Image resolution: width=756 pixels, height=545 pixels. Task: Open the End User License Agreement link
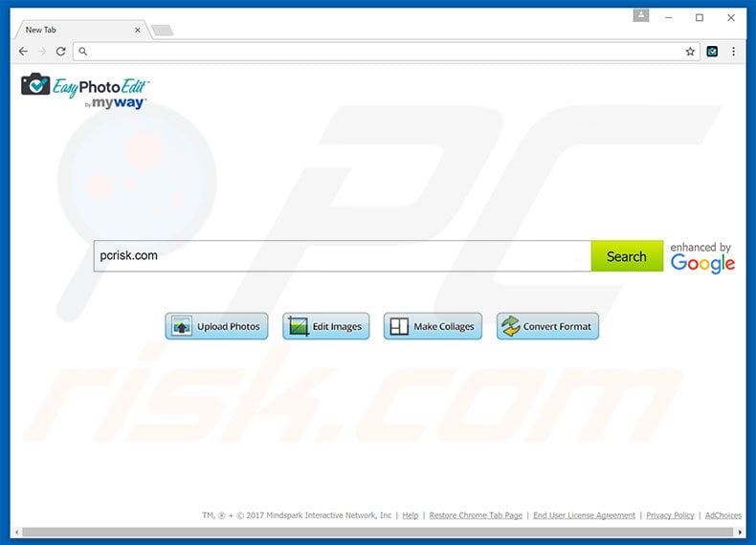584,515
